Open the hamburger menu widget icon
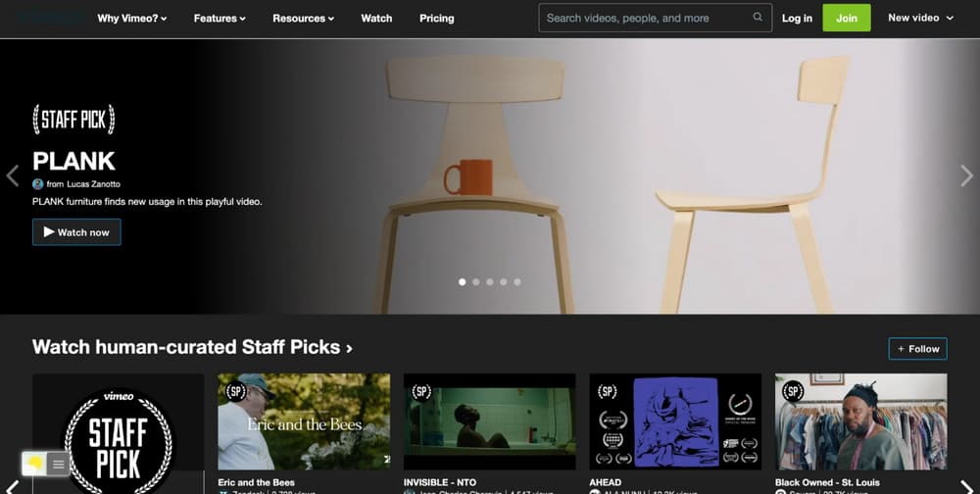Image resolution: width=980 pixels, height=494 pixels. (59, 464)
